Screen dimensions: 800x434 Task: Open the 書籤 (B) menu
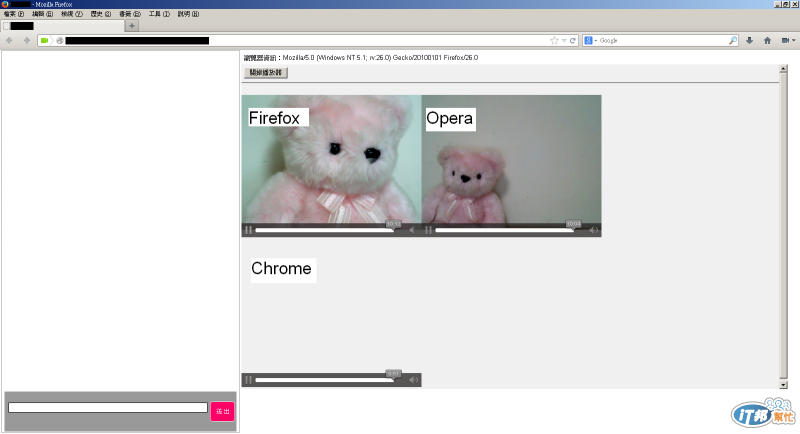click(x=130, y=14)
